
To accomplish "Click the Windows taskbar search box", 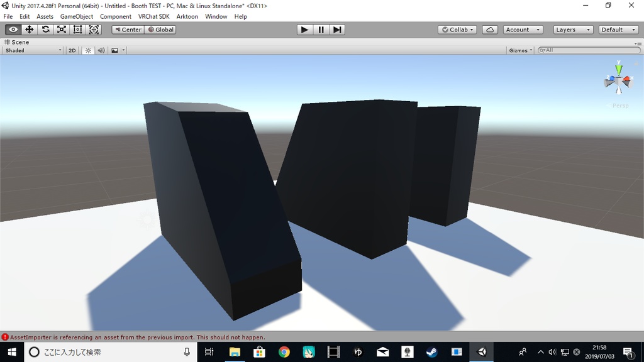I will (111, 352).
